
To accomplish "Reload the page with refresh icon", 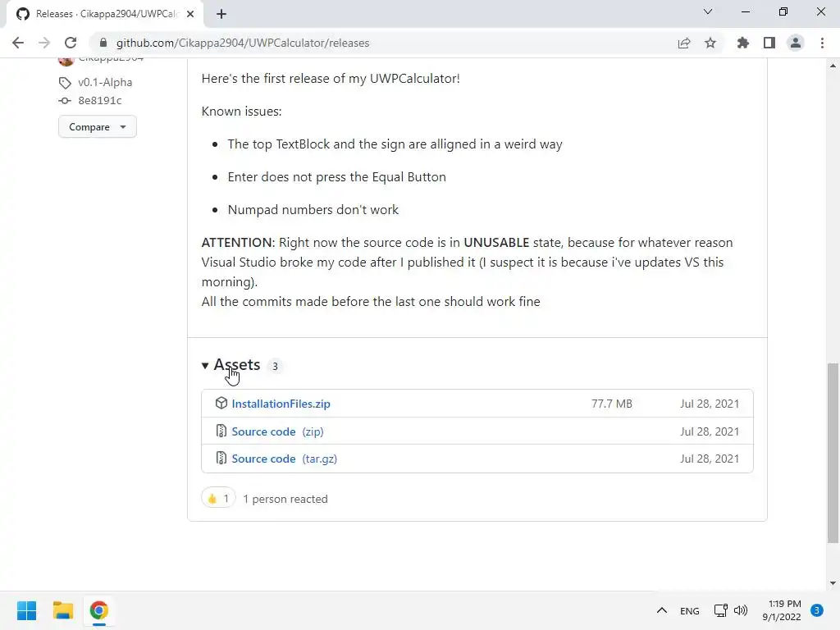I will [71, 43].
